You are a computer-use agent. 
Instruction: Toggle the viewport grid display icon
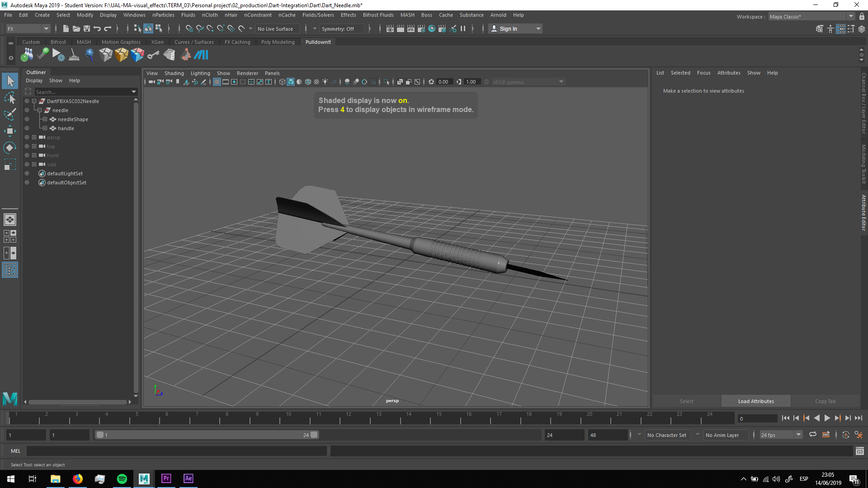pyautogui.click(x=217, y=82)
